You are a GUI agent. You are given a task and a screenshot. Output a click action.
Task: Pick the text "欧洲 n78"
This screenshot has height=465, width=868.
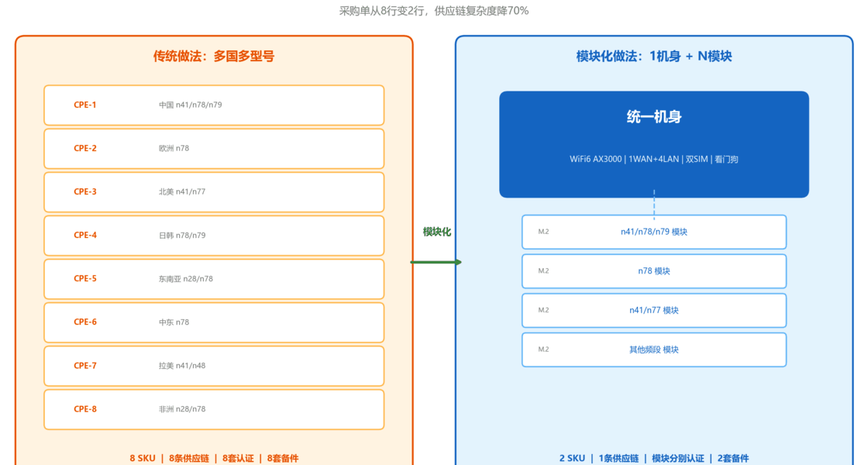click(x=174, y=148)
